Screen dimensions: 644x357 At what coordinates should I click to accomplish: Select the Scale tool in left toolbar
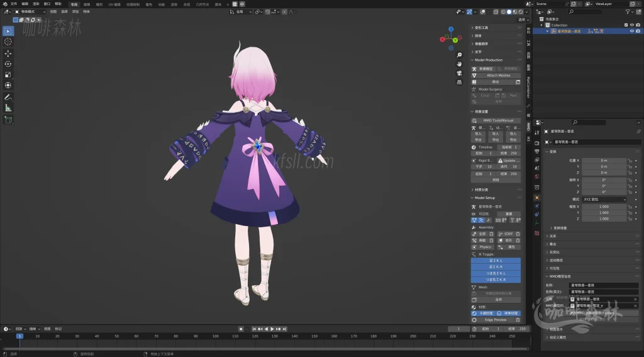8,74
